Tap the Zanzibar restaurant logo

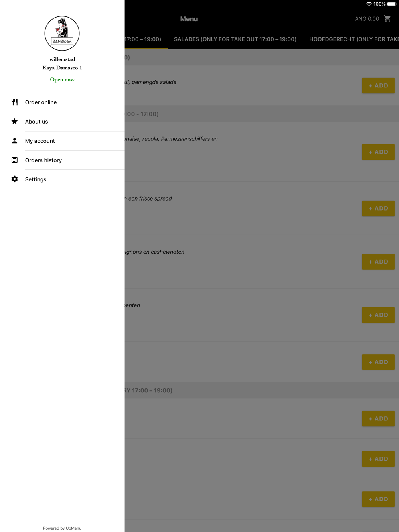(x=62, y=33)
